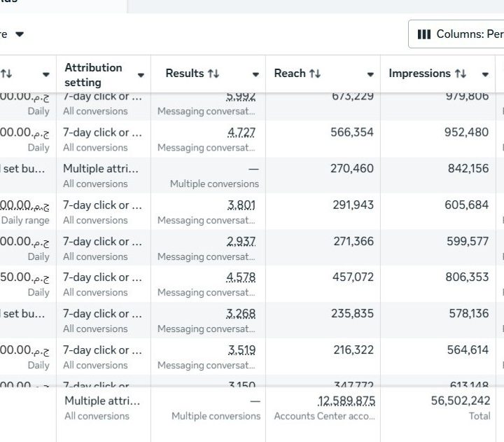Open Results column dropdown arrow

point(255,74)
